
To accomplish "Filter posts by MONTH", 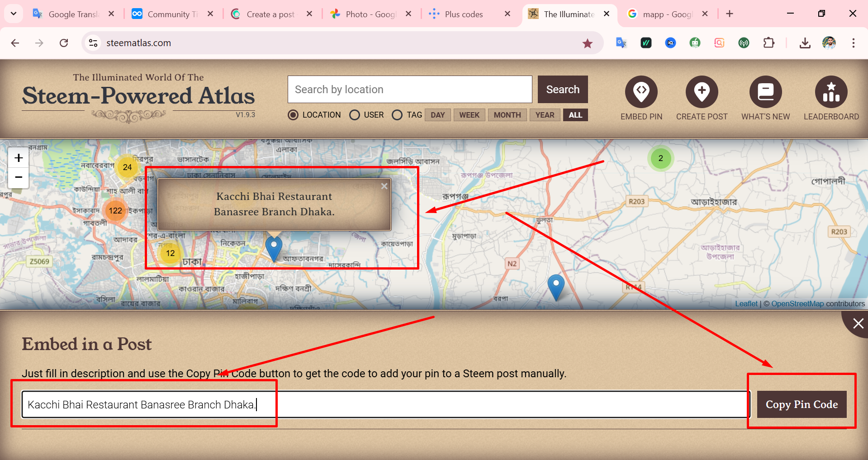I will click(x=508, y=115).
